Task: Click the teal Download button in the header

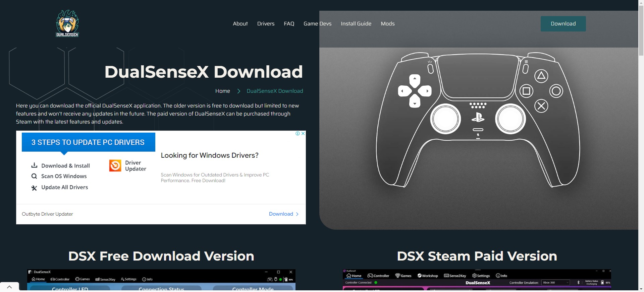Action: [x=563, y=24]
